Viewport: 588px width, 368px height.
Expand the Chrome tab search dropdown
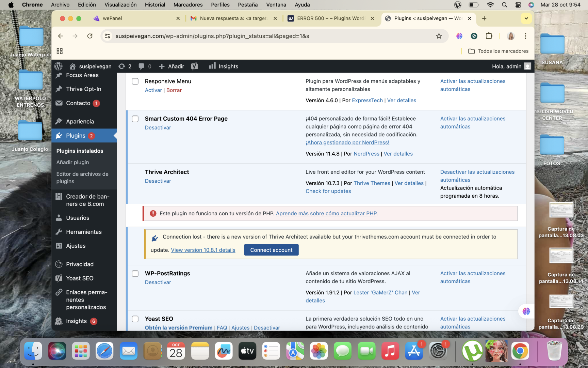coord(526,18)
